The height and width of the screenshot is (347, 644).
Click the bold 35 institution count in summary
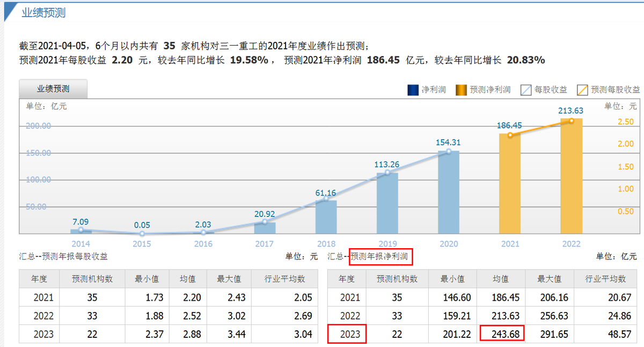coord(170,46)
